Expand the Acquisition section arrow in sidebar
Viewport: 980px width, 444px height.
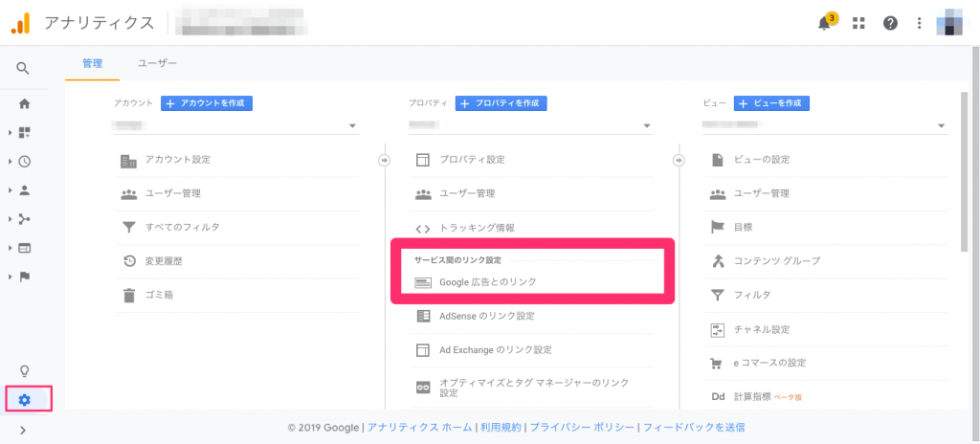coord(10,219)
